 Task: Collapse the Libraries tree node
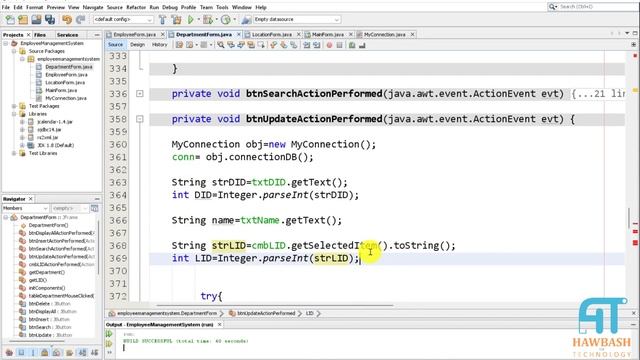pos(14,114)
